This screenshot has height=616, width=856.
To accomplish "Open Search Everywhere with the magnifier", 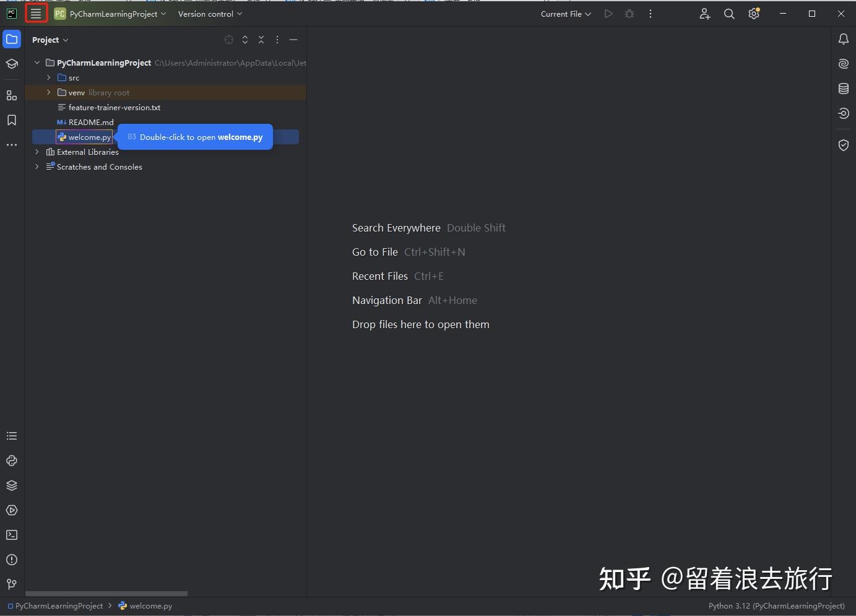I will coord(728,14).
